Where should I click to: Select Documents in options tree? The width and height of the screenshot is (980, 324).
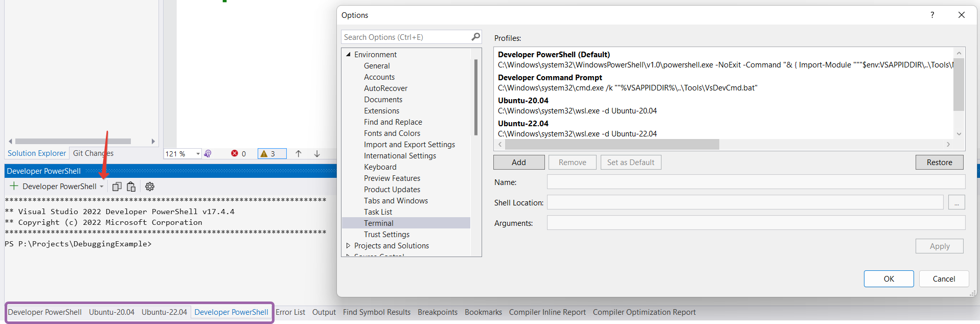[383, 99]
